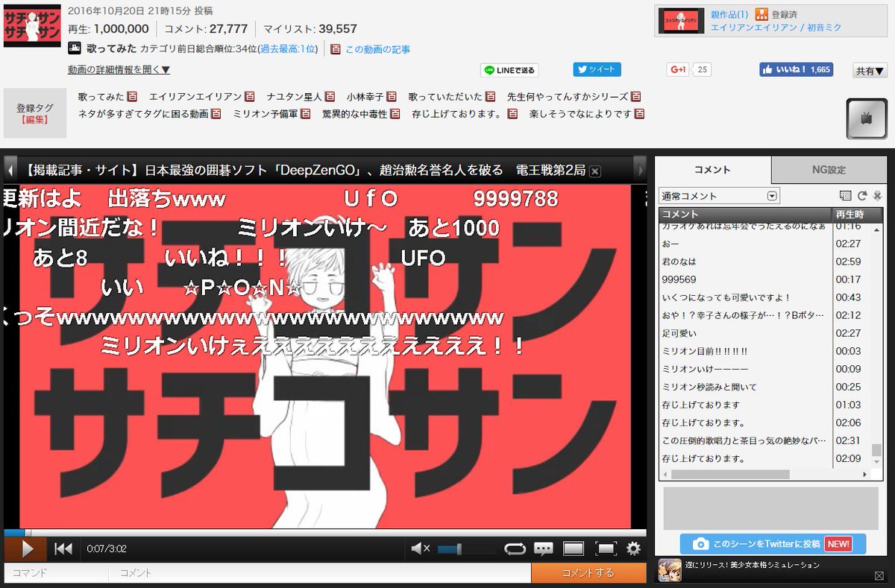The image size is (895, 588).
Task: Click the volume slider in player bar
Action: click(466, 549)
